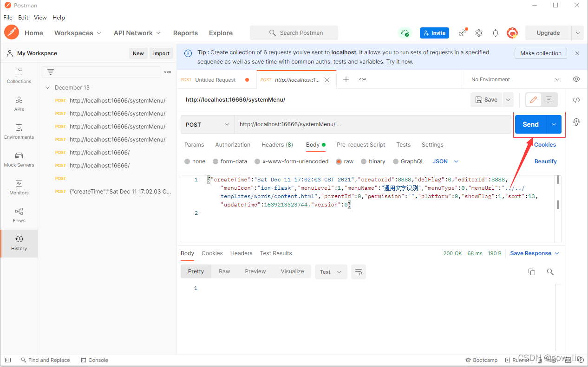Image resolution: width=588 pixels, height=367 pixels.
Task: Open the File menu
Action: (x=8, y=17)
